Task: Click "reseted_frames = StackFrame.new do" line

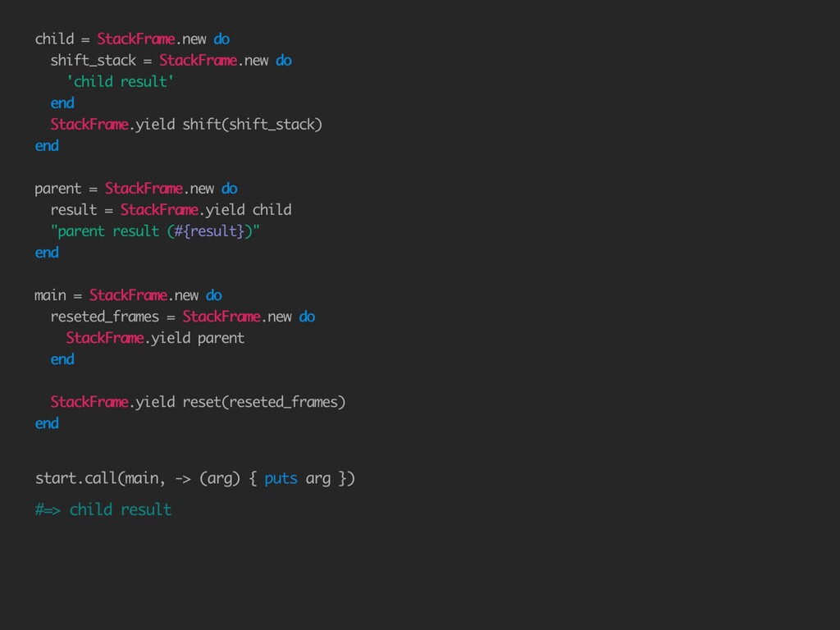Action: [x=183, y=317]
